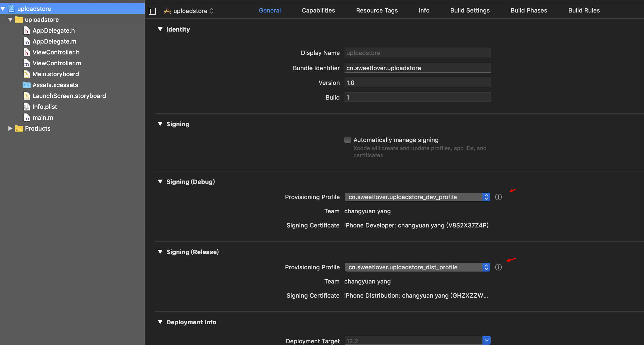Screen dimensions: 644x345
Task: Select Main.storyboard in the navigator
Action: pyautogui.click(x=72, y=74)
